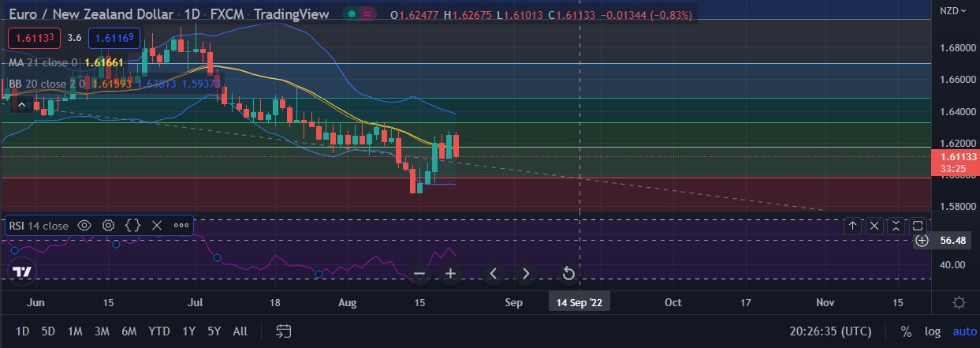Open chart scale settings gear
Image resolution: width=980 pixels, height=348 pixels.
959,302
